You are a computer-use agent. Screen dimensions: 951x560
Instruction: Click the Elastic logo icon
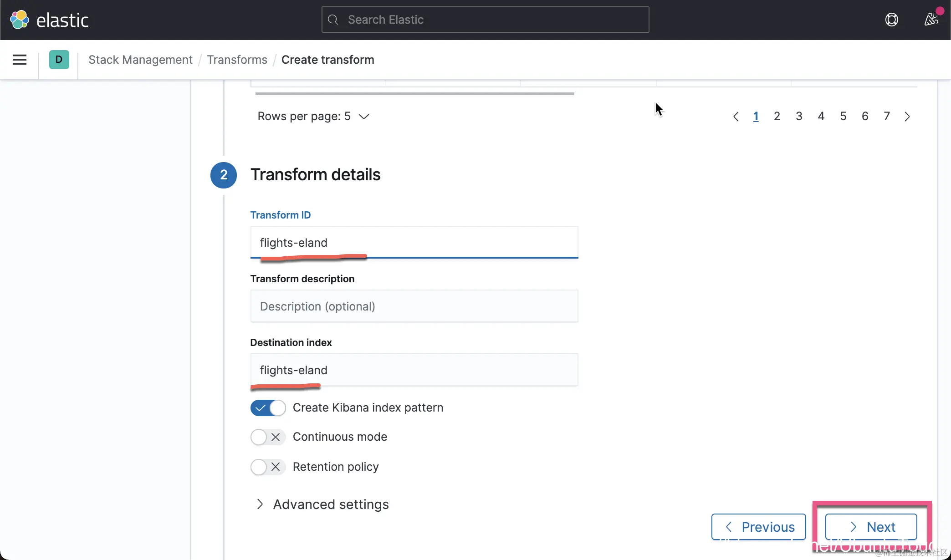pyautogui.click(x=20, y=20)
